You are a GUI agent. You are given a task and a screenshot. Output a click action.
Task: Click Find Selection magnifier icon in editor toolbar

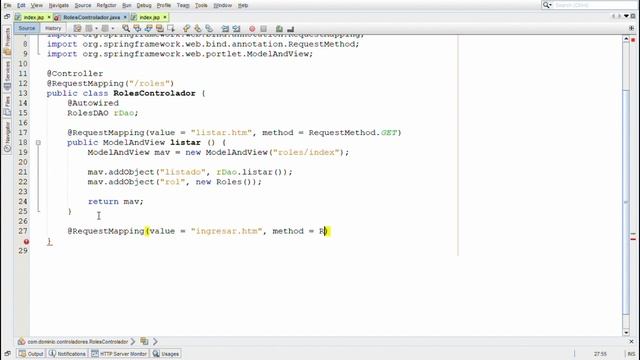(126, 29)
